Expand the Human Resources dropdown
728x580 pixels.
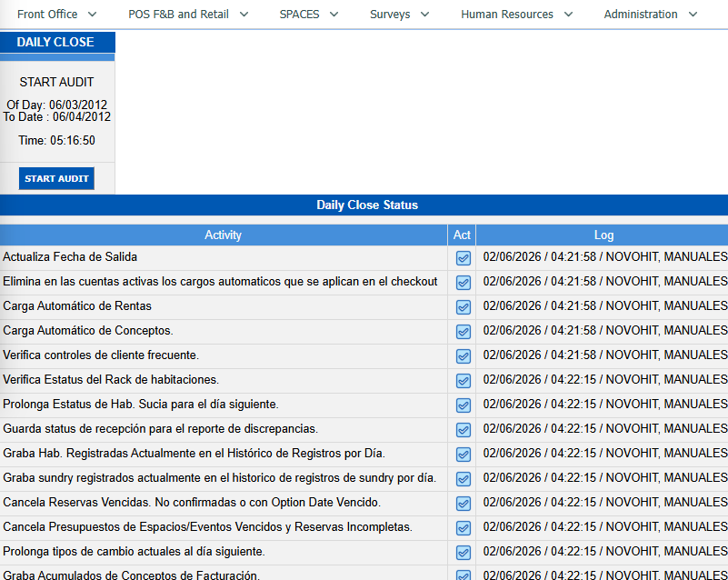pyautogui.click(x=516, y=15)
